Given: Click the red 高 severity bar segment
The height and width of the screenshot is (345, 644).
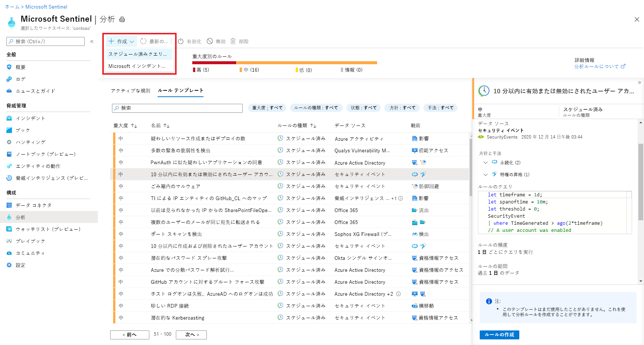Looking at the screenshot, I should 214,63.
